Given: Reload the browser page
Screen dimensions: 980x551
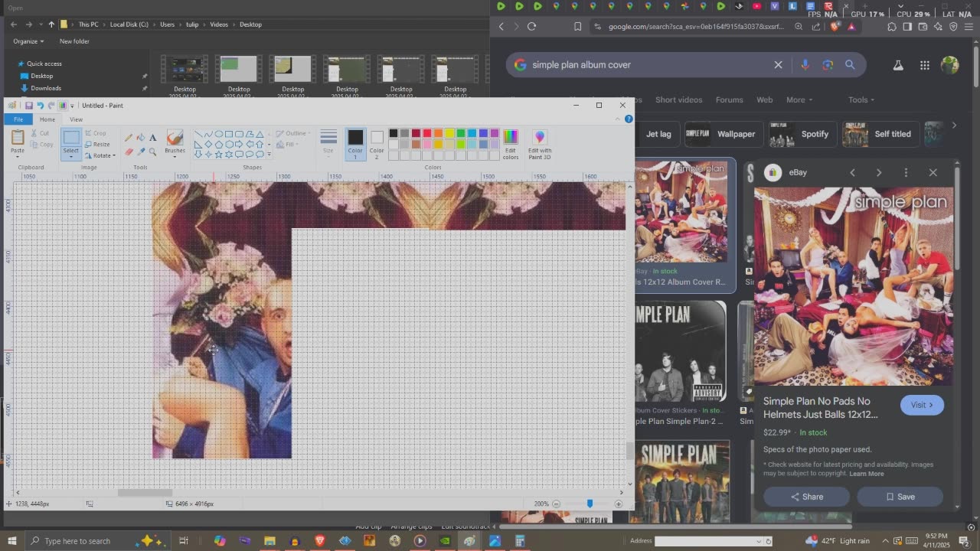Looking at the screenshot, I should pos(531,26).
